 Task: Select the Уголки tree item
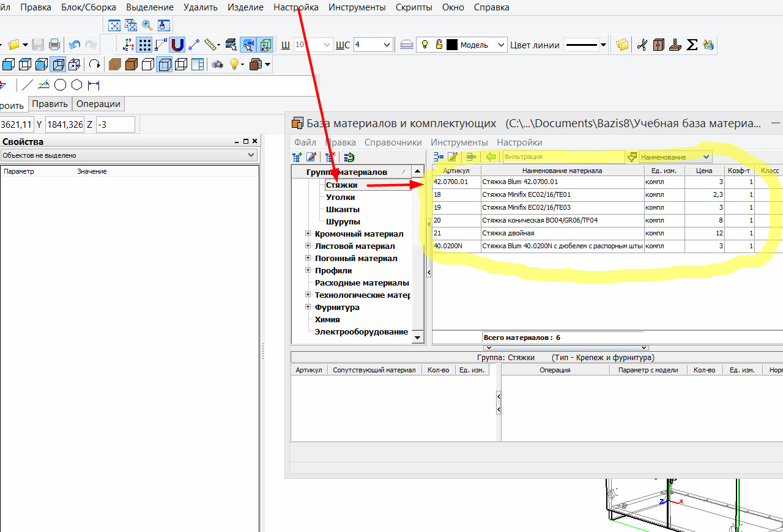click(340, 197)
